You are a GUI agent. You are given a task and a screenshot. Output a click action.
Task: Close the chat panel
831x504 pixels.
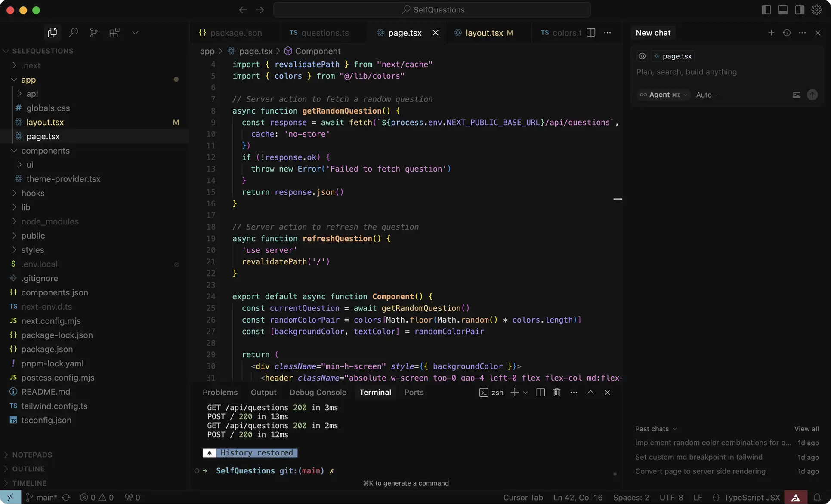tap(818, 33)
